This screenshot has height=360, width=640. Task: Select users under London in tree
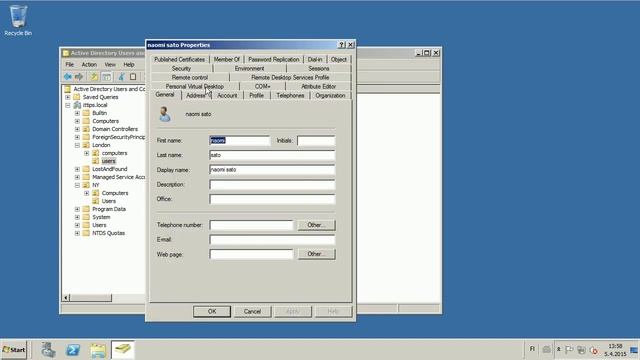(x=108, y=161)
